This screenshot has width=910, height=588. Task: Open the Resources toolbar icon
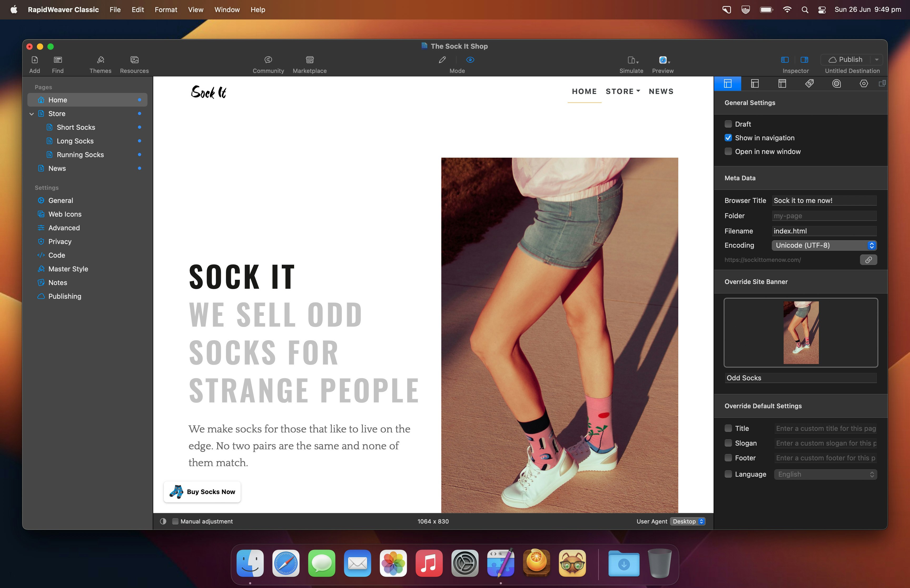click(x=134, y=60)
